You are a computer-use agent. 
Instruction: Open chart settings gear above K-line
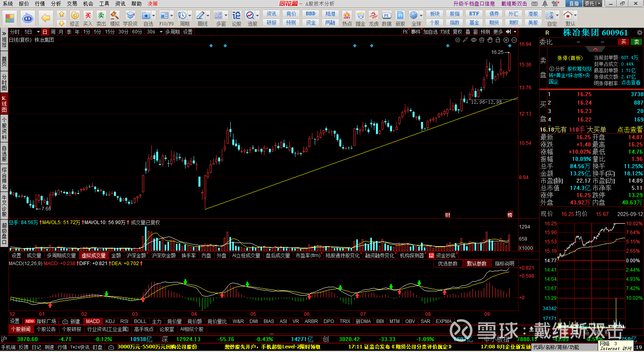point(458,40)
